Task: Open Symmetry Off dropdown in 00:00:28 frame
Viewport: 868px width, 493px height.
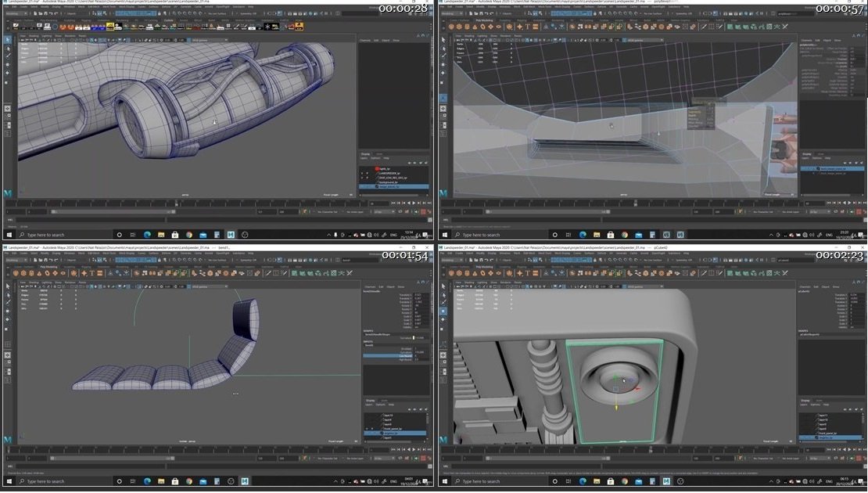Action: 247,13
